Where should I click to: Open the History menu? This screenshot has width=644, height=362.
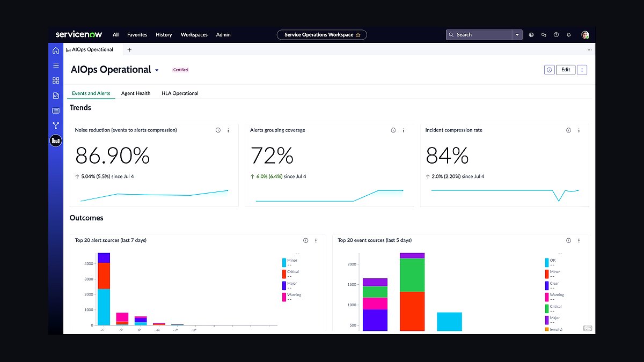pyautogui.click(x=164, y=35)
